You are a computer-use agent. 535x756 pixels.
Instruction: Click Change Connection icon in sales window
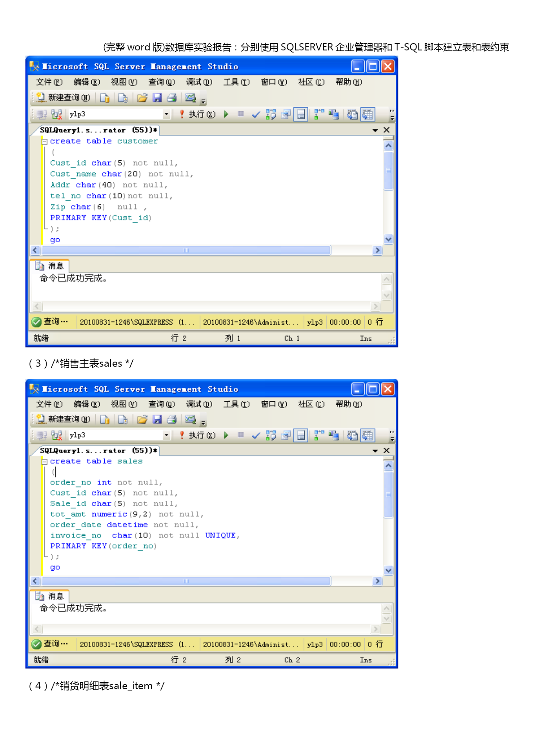point(56,435)
